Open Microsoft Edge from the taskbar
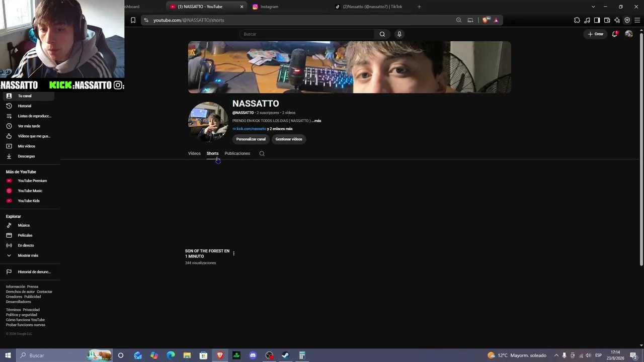The width and height of the screenshot is (644, 362). click(x=171, y=355)
